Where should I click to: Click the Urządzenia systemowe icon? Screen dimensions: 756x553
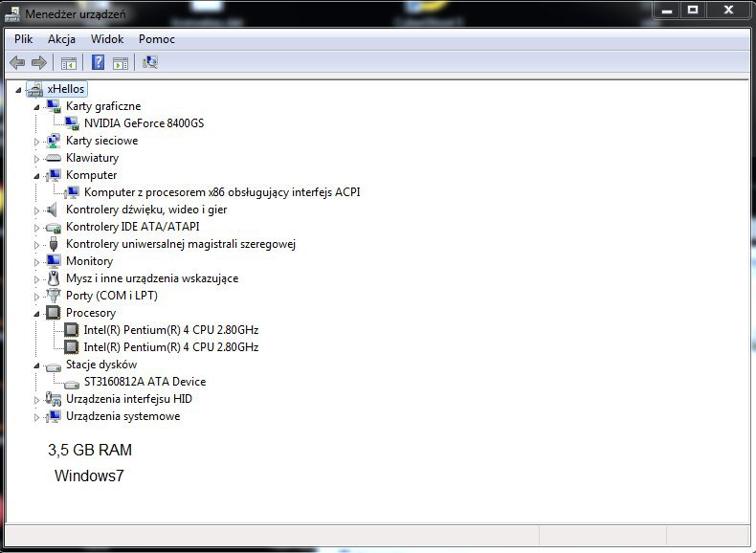[x=54, y=416]
